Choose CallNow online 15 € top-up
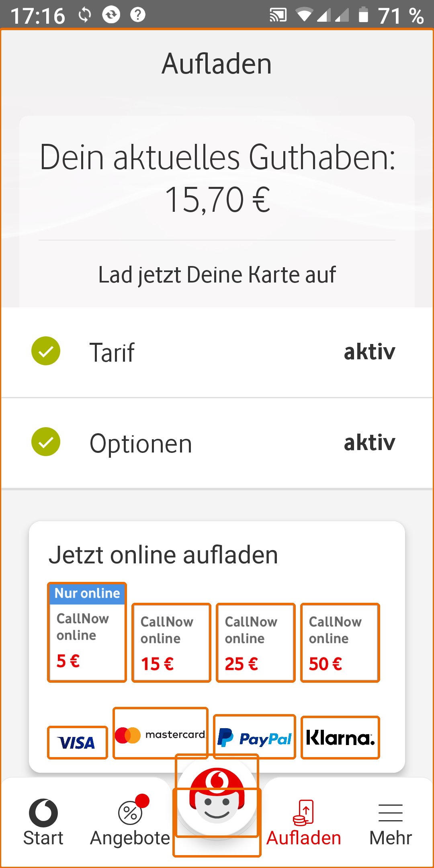 [171, 643]
